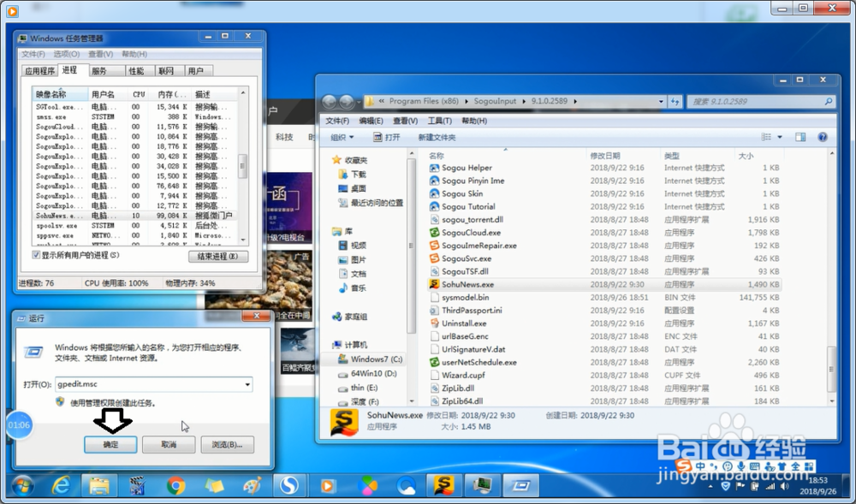Select Uninstall.exe in the file list
The image size is (856, 504).
603,323
